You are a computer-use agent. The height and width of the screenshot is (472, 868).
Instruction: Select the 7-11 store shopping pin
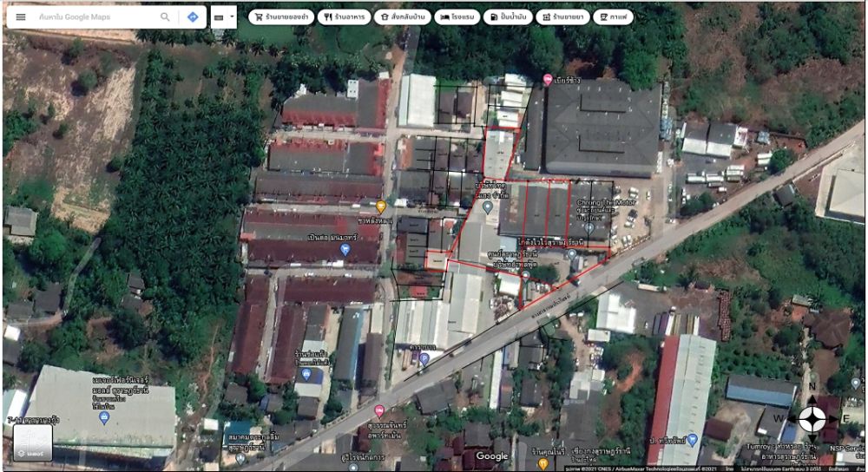tap(104, 417)
